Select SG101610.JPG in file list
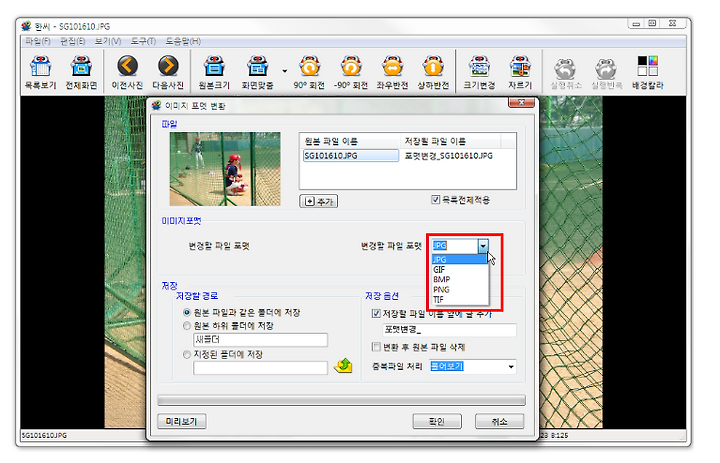This screenshot has width=720, height=463. (350, 156)
